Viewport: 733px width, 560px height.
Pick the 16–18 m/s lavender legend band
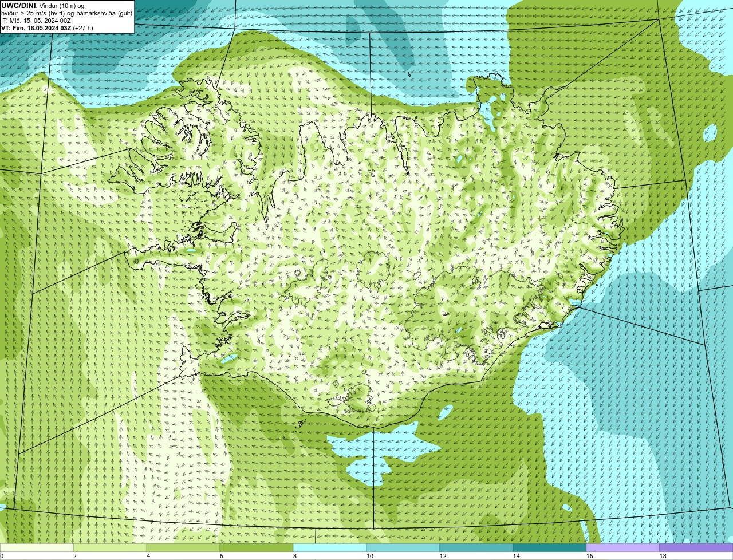tap(623, 547)
